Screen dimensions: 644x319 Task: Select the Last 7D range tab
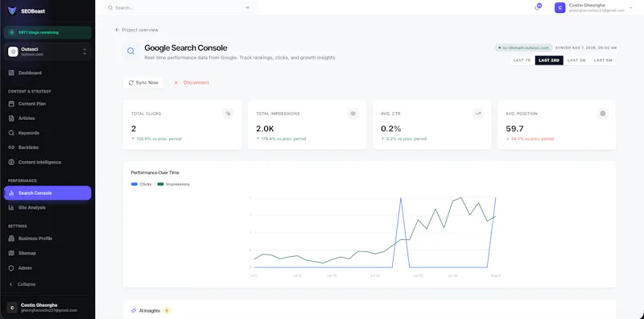coord(522,60)
